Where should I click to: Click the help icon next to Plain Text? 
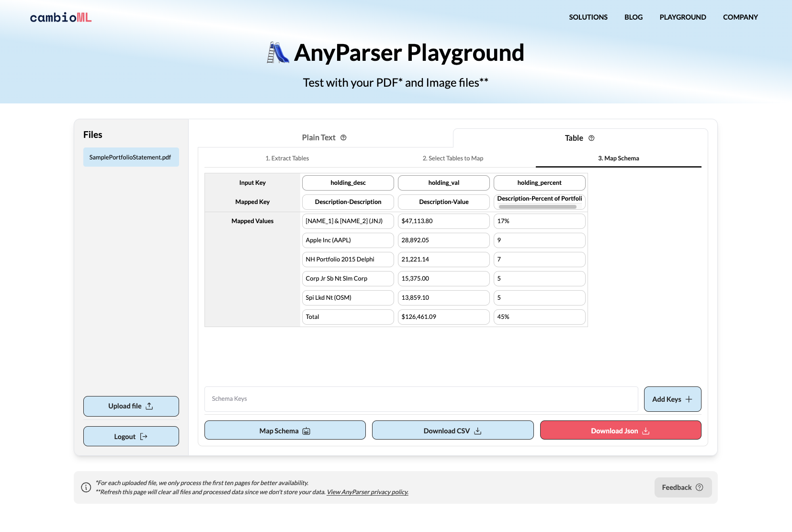343,137
